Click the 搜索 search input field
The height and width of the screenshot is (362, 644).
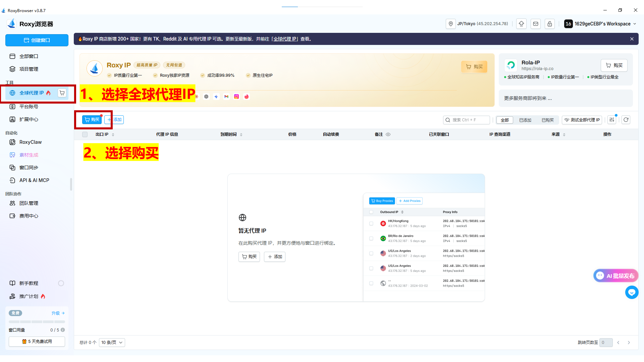click(x=467, y=120)
